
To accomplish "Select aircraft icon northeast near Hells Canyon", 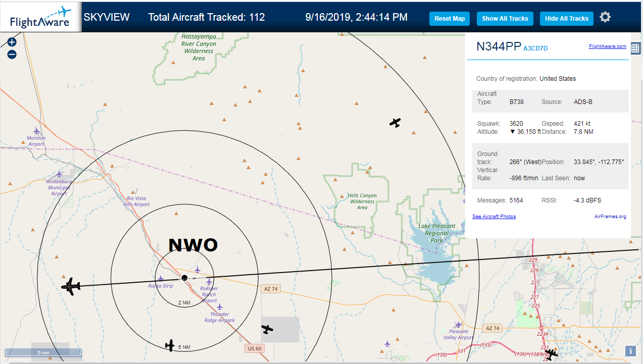I will point(395,122).
